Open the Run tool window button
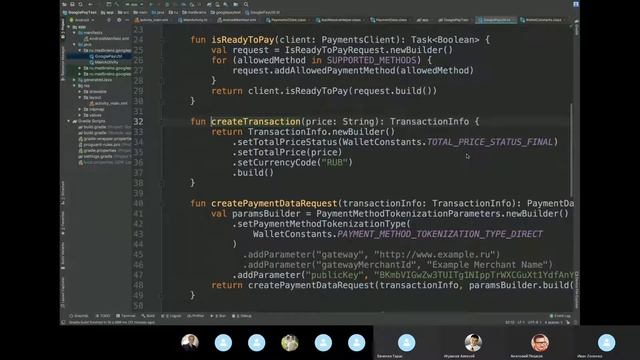Image resolution: width=640 pixels, height=360 pixels. [x=218, y=316]
